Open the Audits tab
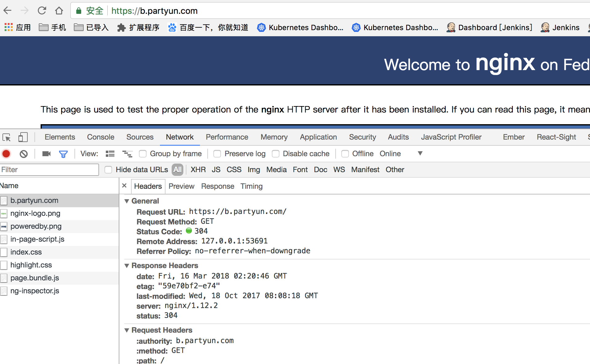Image resolution: width=590 pixels, height=364 pixels. point(398,137)
